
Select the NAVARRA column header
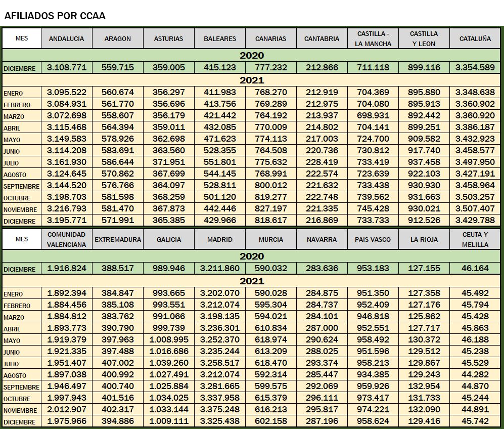tap(322, 239)
